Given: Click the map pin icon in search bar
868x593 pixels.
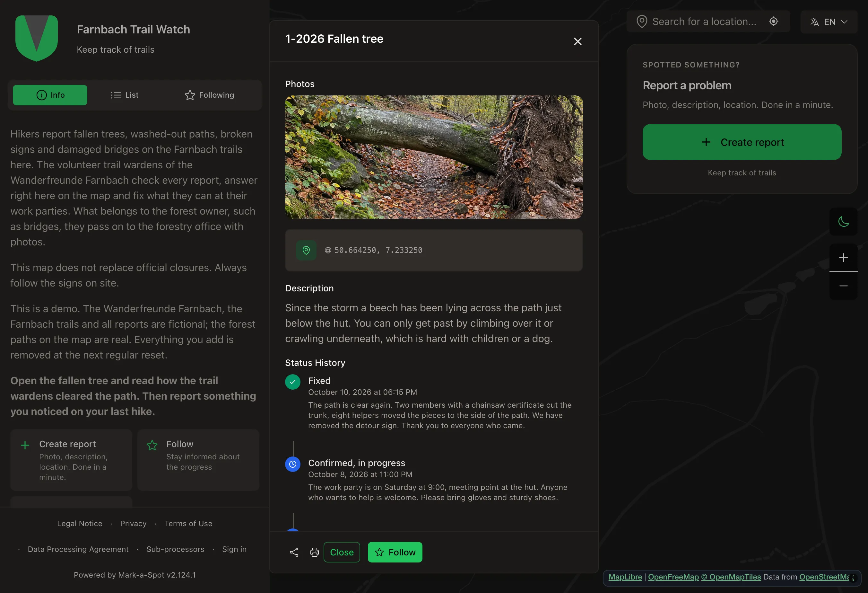Looking at the screenshot, I should point(642,22).
